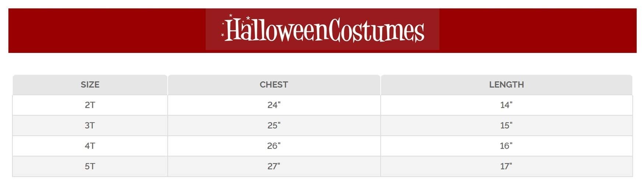
Task: Select the 4T size cell
Action: point(90,146)
